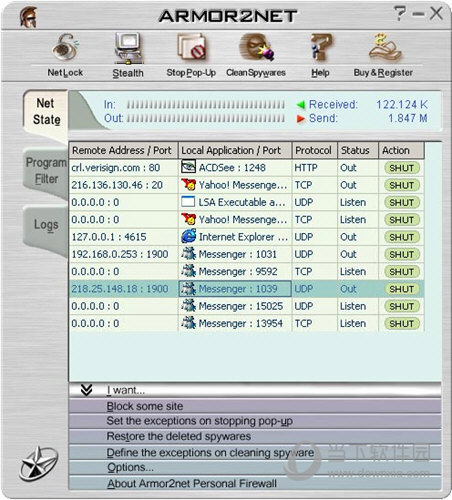Select Restore the deleted spywares

(255, 437)
